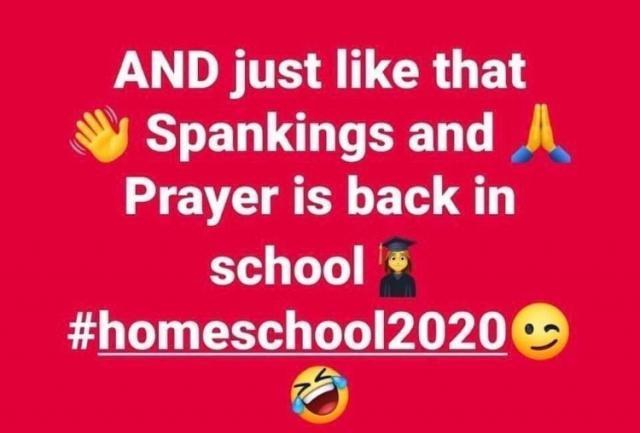Click the winking face emoji

(540, 331)
